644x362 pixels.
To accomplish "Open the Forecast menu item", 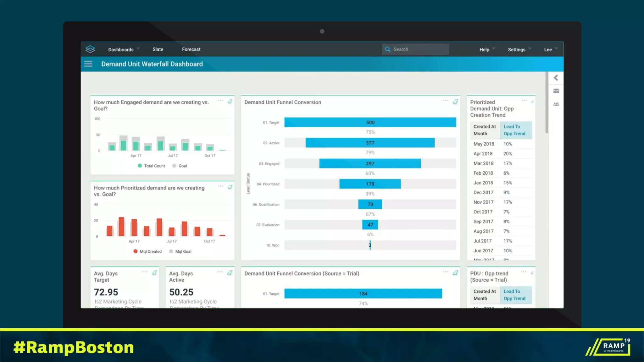I will pos(191,49).
